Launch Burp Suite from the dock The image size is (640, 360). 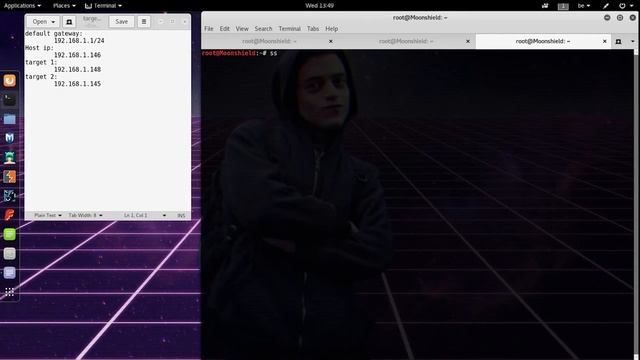[10, 176]
